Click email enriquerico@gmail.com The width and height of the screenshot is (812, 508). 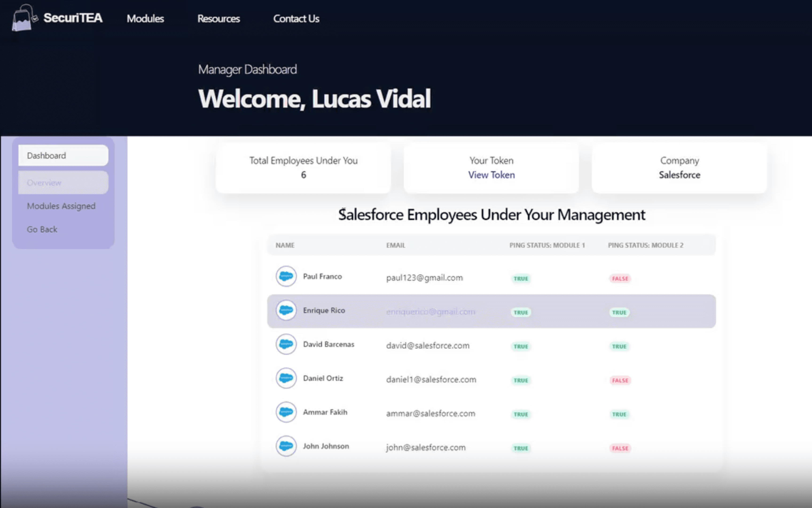[x=430, y=312]
